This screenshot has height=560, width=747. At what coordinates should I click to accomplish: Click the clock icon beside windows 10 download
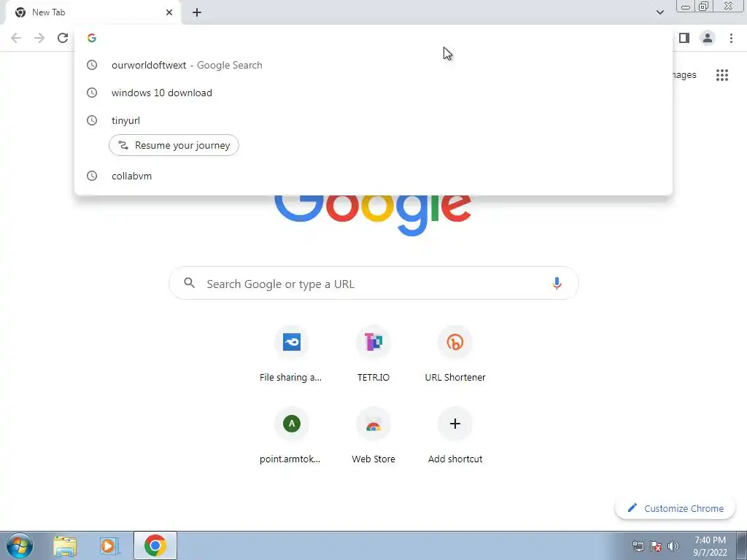click(x=92, y=93)
